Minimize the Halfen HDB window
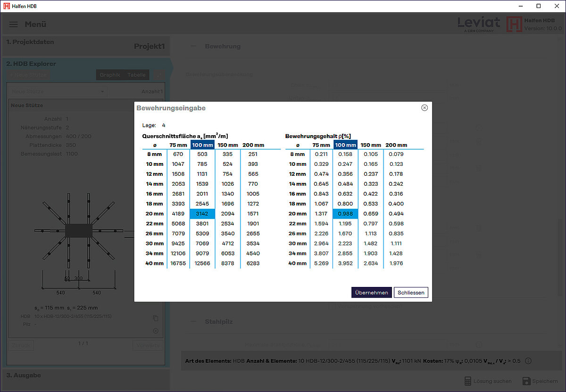This screenshot has width=566, height=392. (x=521, y=6)
